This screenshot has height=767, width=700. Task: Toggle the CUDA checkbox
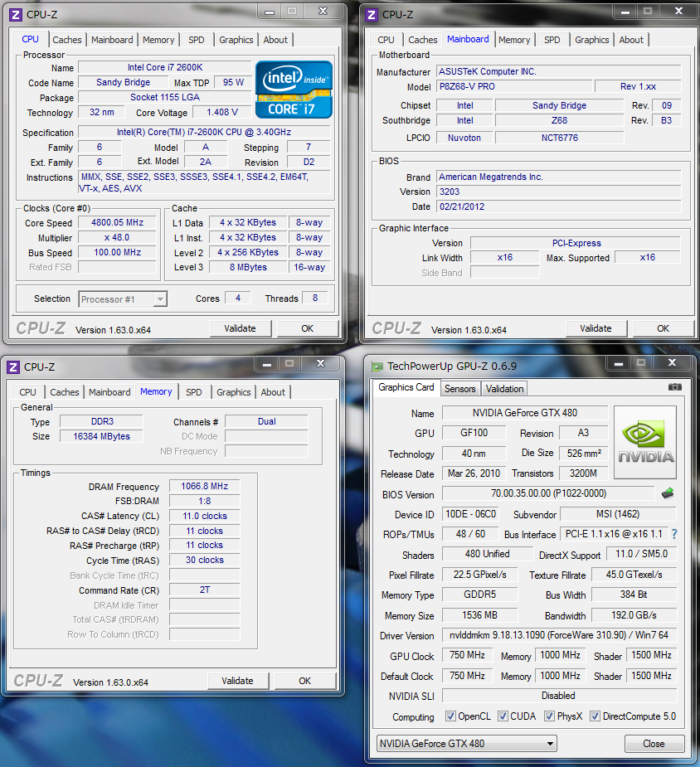click(503, 716)
